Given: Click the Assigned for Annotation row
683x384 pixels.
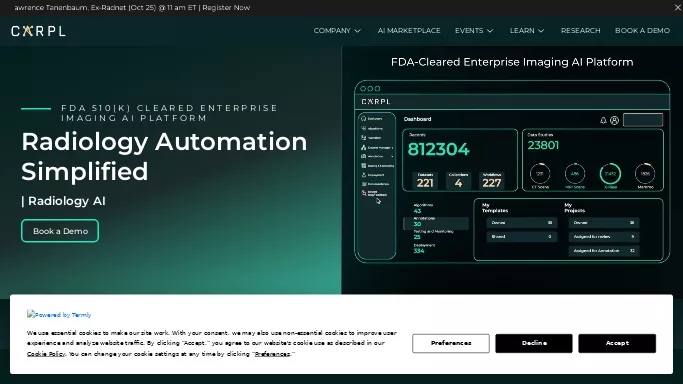Looking at the screenshot, I should pos(604,250).
